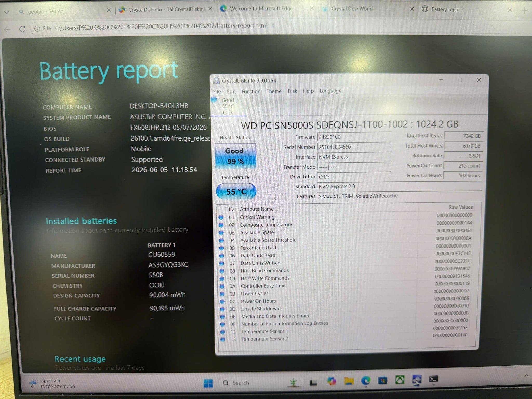Open CrystalDiskInfo Edit menu
Image resolution: width=532 pixels, height=399 pixels.
(x=231, y=91)
